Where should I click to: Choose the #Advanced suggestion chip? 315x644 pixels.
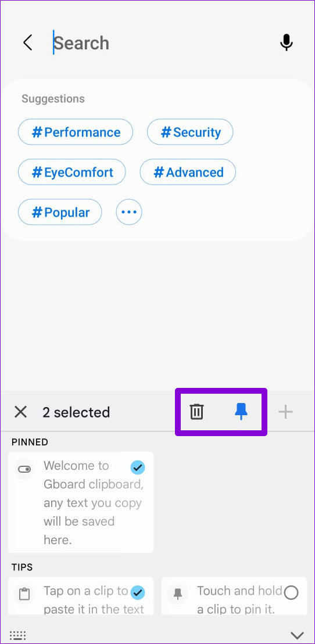click(188, 172)
